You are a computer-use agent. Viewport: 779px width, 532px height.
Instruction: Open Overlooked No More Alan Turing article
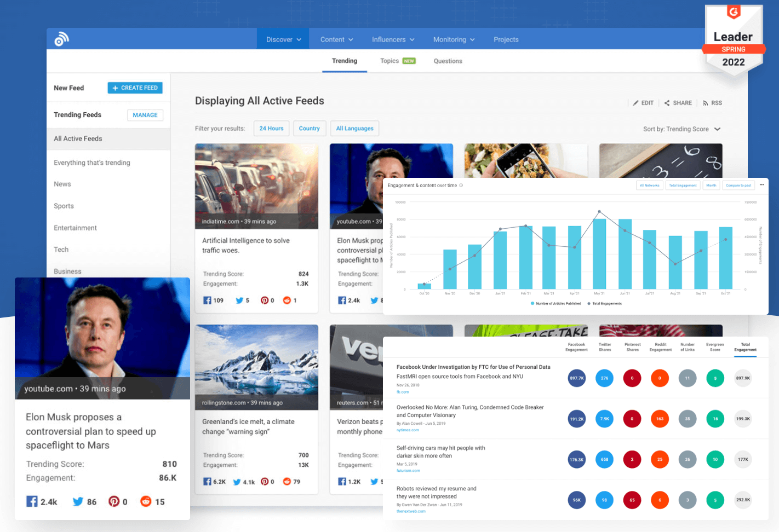(470, 411)
